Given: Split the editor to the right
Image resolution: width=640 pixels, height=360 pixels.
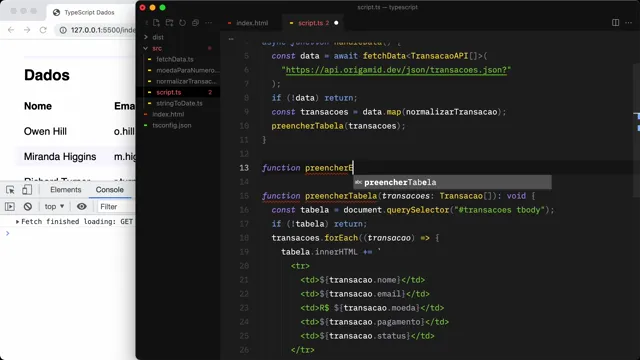Looking at the screenshot, I should [616, 22].
